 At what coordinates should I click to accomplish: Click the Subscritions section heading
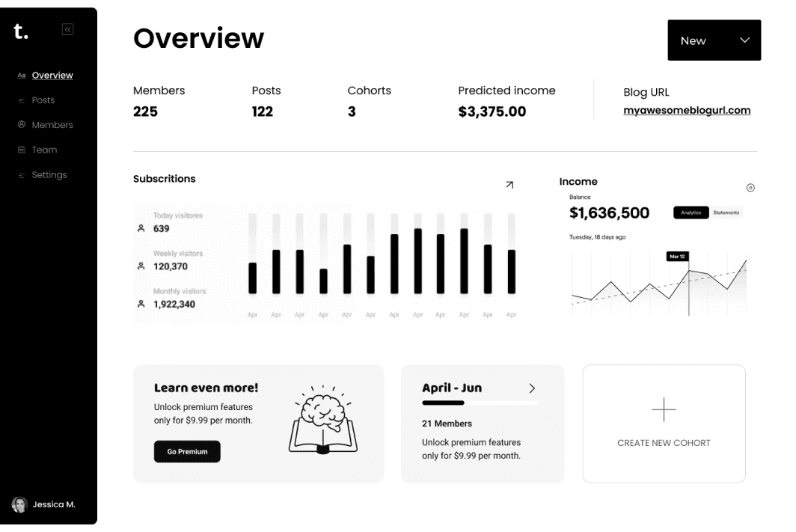[164, 179]
